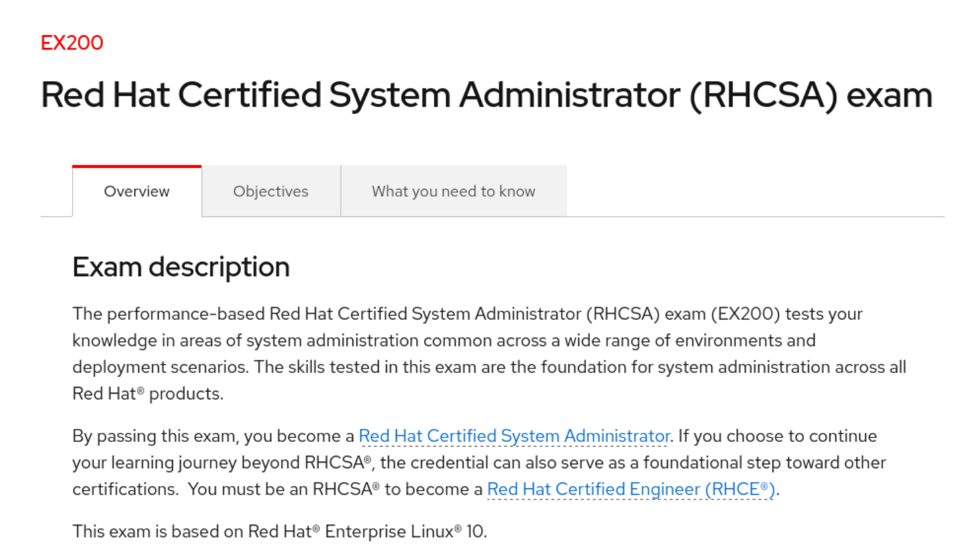
Task: Click the word exam in the page title
Action: coord(889,96)
